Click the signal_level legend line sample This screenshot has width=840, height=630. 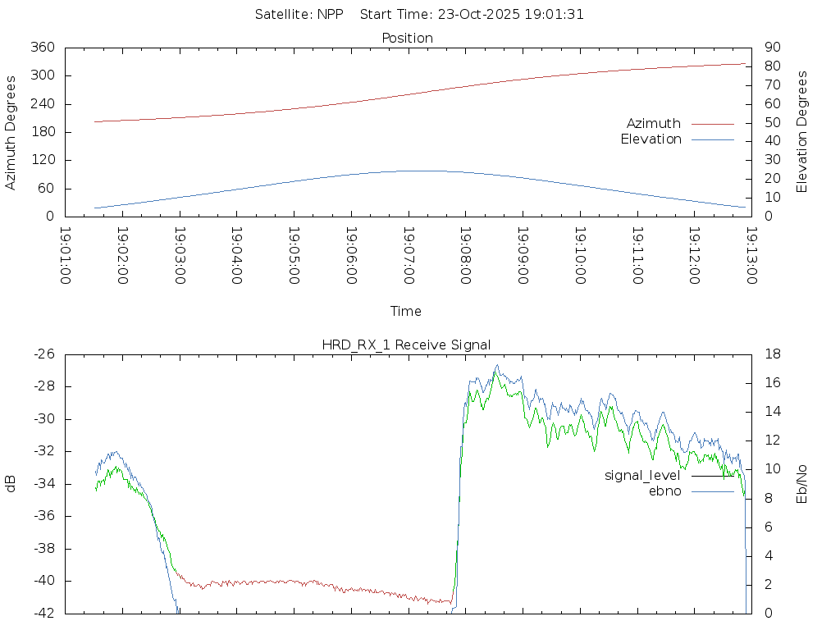click(712, 476)
